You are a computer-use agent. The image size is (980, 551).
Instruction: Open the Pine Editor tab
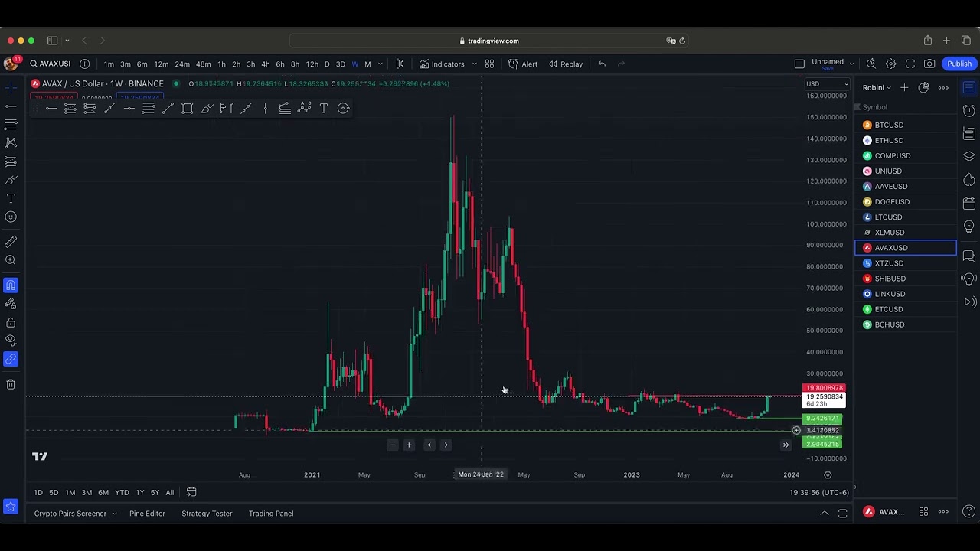click(x=147, y=514)
